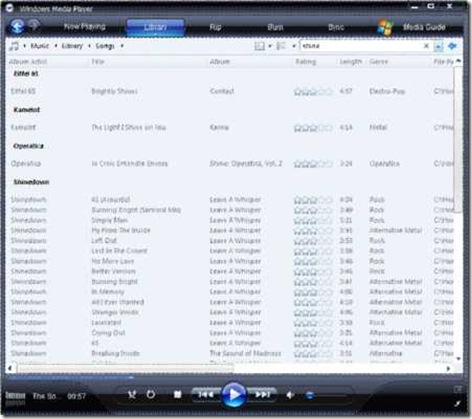Select the Library tab
Screen dimensions: 472x419
coord(155,27)
